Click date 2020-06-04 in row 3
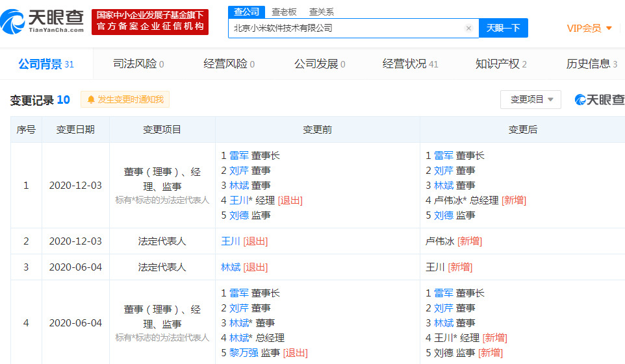 [75, 267]
